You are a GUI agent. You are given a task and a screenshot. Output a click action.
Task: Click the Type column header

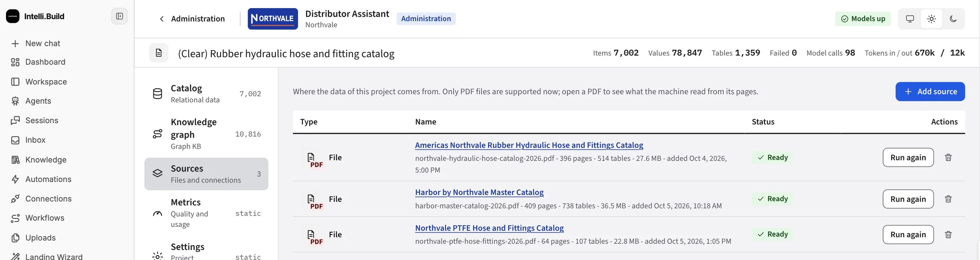click(309, 122)
